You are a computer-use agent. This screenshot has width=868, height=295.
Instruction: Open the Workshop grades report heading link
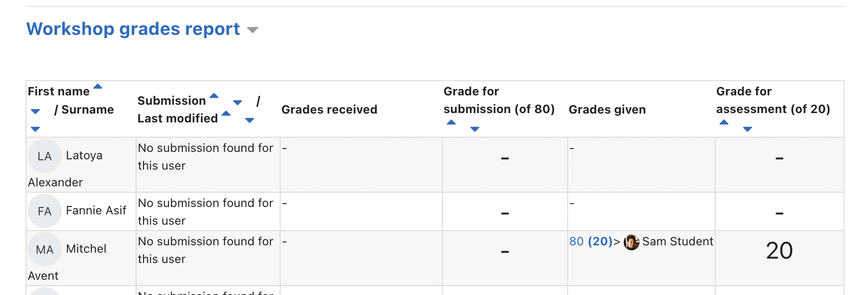tap(133, 29)
